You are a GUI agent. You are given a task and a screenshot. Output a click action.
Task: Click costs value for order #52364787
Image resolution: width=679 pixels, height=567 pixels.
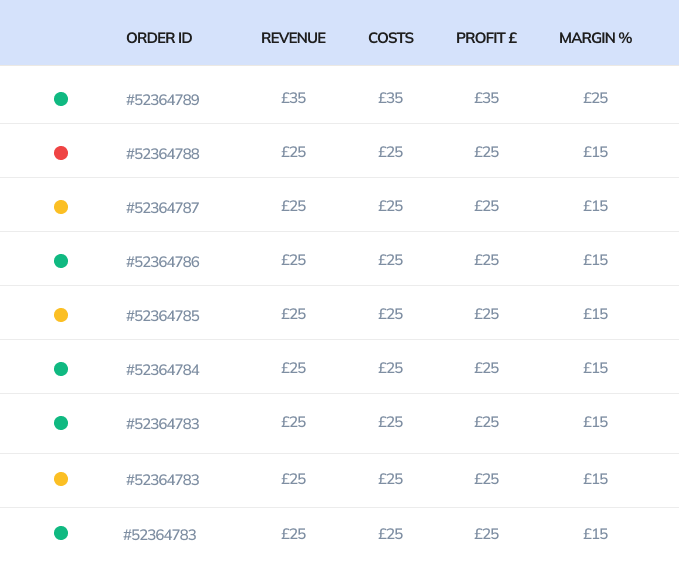point(391,206)
